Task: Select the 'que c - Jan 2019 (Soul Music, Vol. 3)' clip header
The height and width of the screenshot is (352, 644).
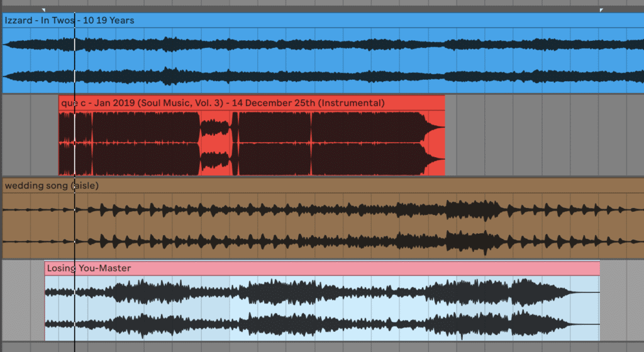Action: click(x=252, y=103)
